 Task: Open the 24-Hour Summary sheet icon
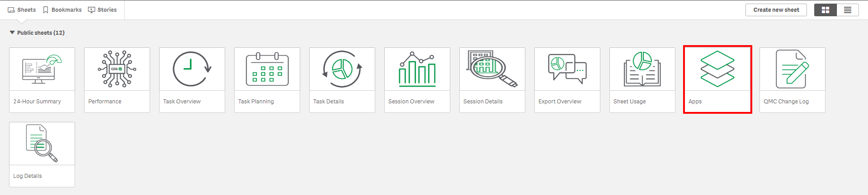click(42, 69)
